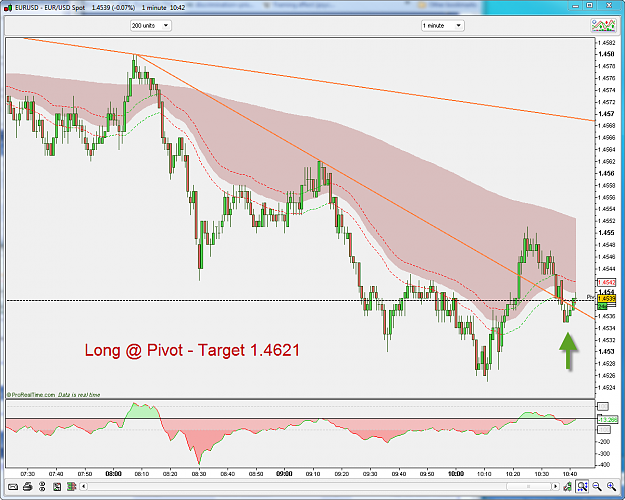The image size is (625, 500).
Task: Click the 07:30 time axis label
Action: (x=28, y=474)
